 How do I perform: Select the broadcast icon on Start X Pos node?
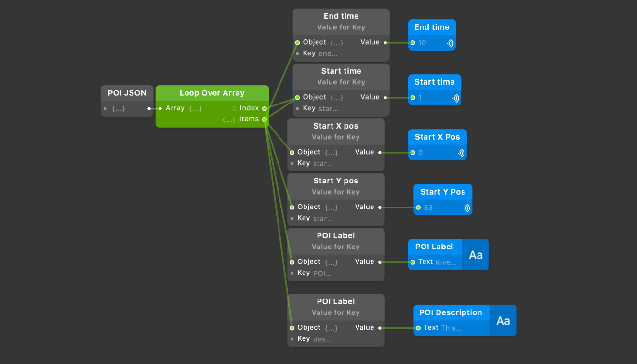pyautogui.click(x=461, y=152)
